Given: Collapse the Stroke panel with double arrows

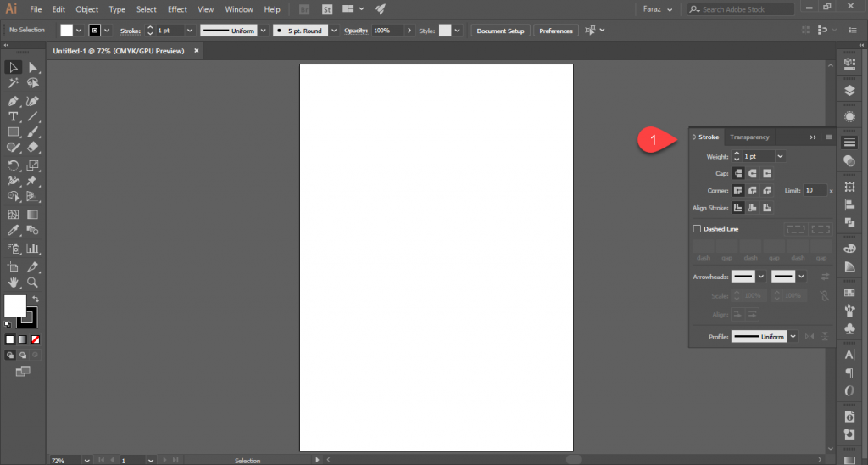Looking at the screenshot, I should point(813,137).
